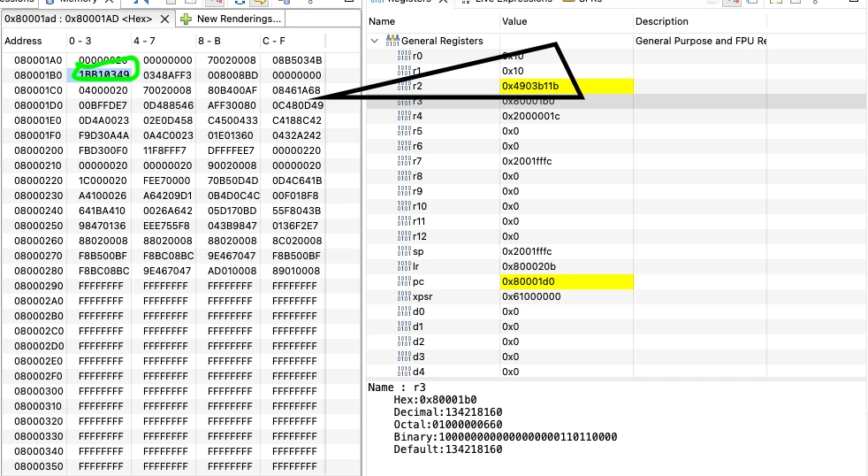Click the r5 register icon
868x476 pixels.
click(x=404, y=131)
